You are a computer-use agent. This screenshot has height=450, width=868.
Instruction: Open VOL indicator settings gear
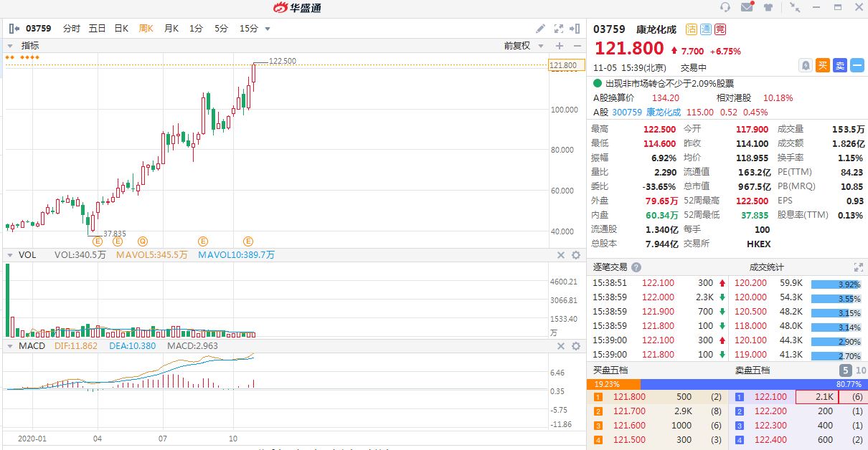pos(575,255)
